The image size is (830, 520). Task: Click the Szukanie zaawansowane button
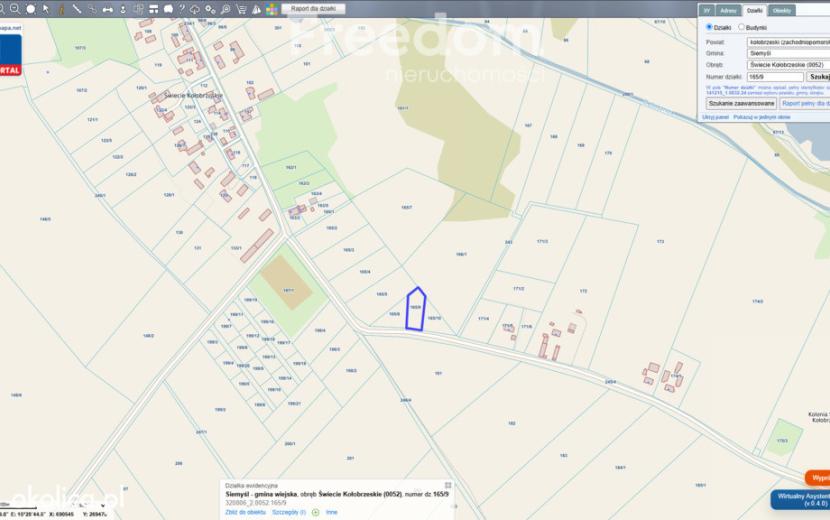pos(741,103)
